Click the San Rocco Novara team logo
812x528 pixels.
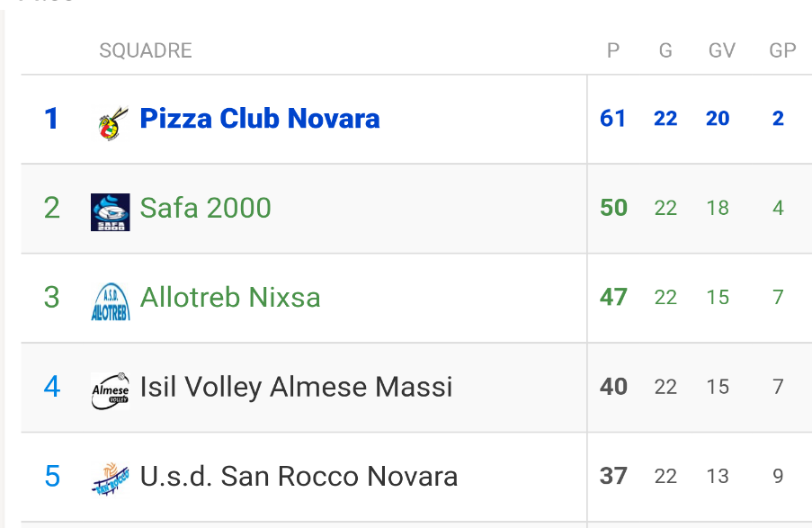click(111, 478)
